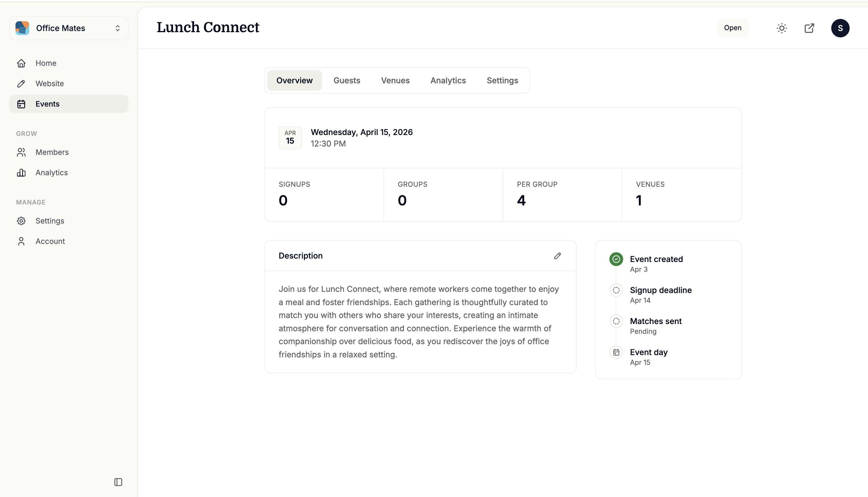Click the Home house icon in sidebar
The height and width of the screenshot is (497, 868).
tap(21, 63)
